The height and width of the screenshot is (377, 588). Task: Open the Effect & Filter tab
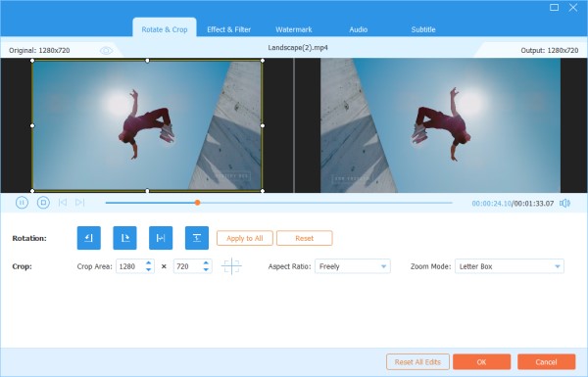(228, 29)
